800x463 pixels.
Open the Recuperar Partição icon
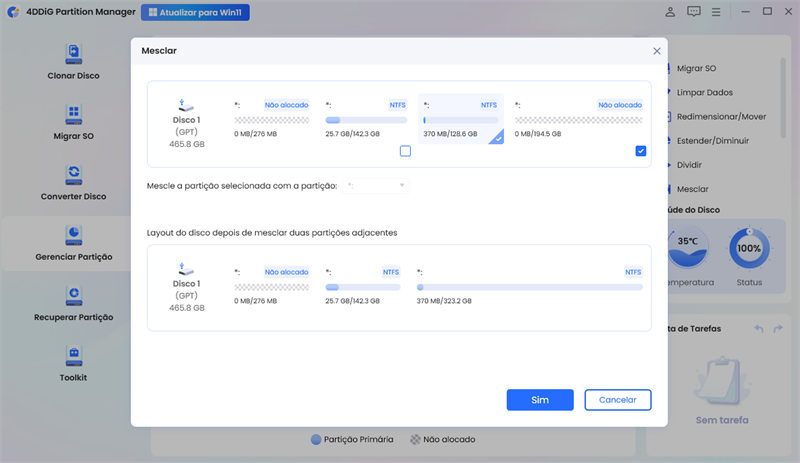[x=73, y=295]
